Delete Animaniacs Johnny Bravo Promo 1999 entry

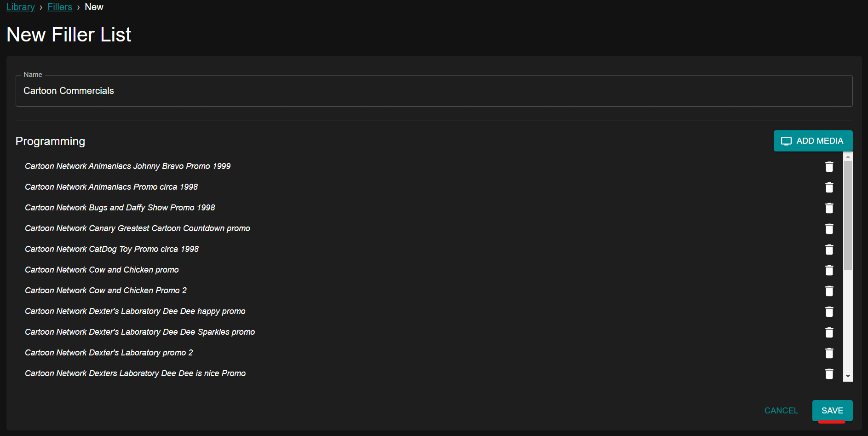click(x=829, y=167)
